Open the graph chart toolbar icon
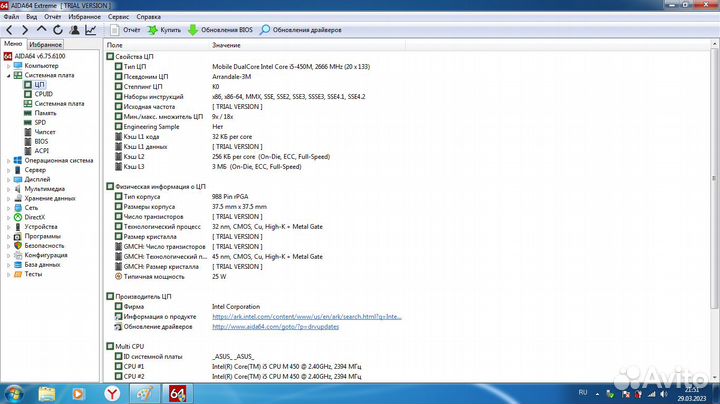 [x=90, y=30]
